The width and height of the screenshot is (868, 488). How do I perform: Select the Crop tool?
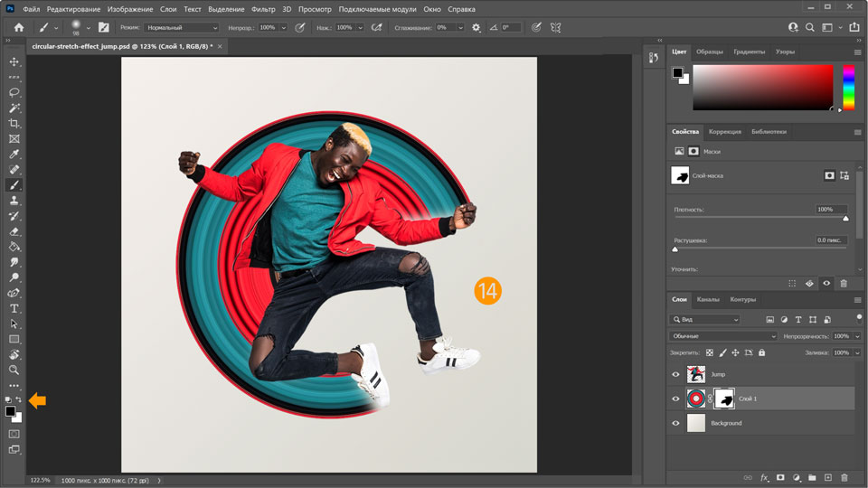click(14, 123)
